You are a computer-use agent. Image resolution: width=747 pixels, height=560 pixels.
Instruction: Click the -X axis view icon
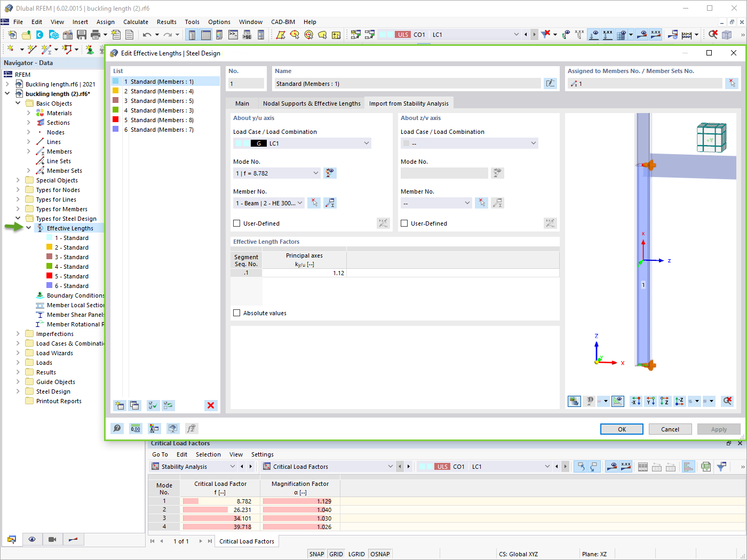[635, 401]
